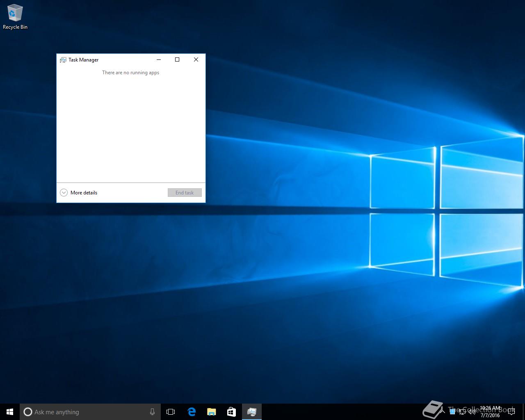Click the End task button
The height and width of the screenshot is (420, 525).
pos(185,193)
